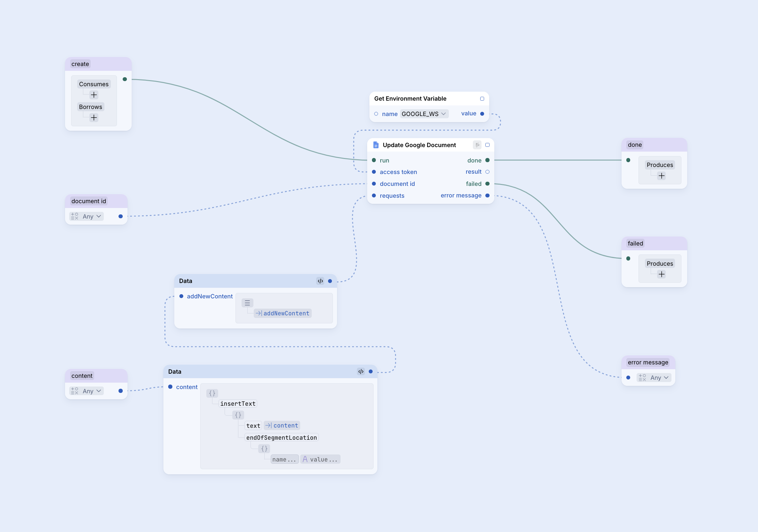This screenshot has width=758, height=532.
Task: Click the text type icon beside value placeholder
Action: pyautogui.click(x=305, y=459)
